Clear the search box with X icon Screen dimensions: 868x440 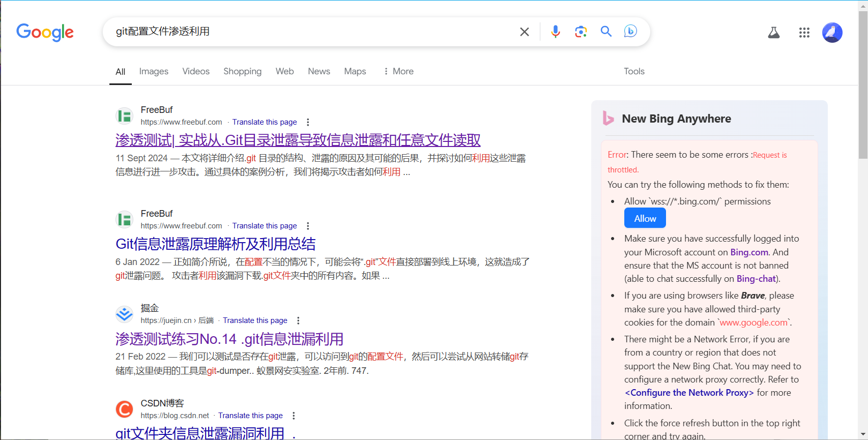(525, 32)
